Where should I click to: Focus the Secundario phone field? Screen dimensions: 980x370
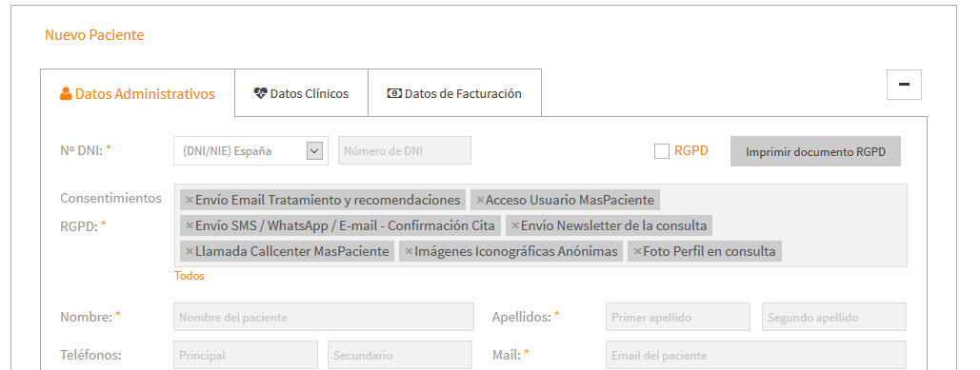(x=400, y=355)
